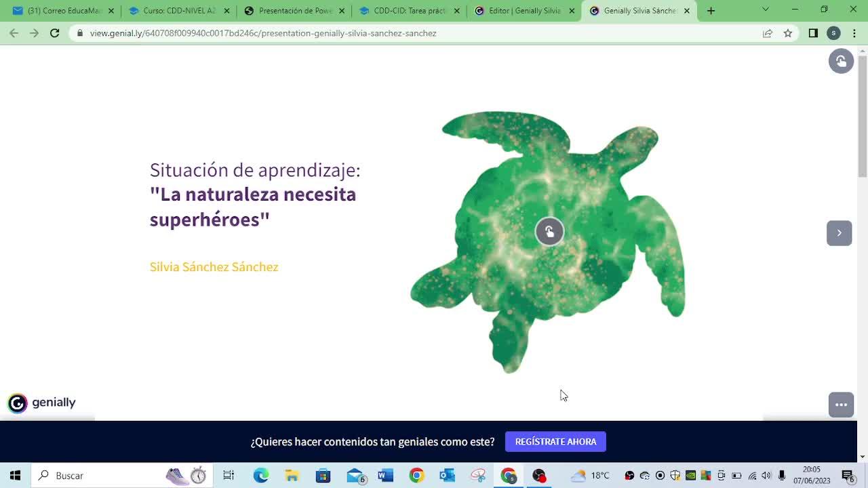
Task: Open the NVIDIA tray icon
Action: pyautogui.click(x=690, y=476)
